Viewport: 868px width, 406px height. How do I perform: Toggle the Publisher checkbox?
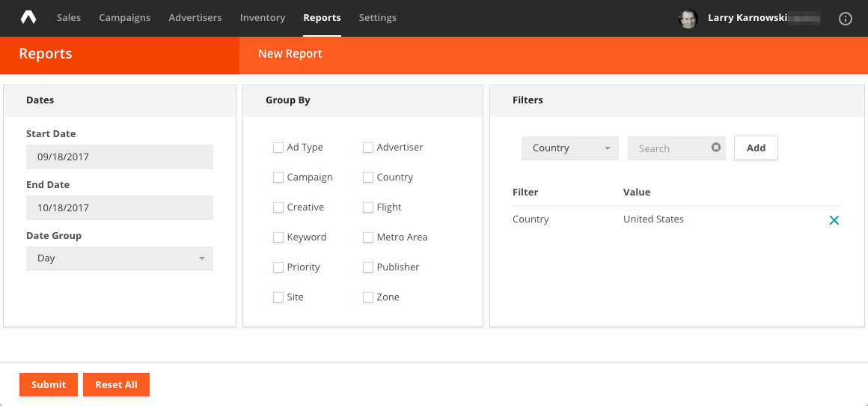pos(368,267)
